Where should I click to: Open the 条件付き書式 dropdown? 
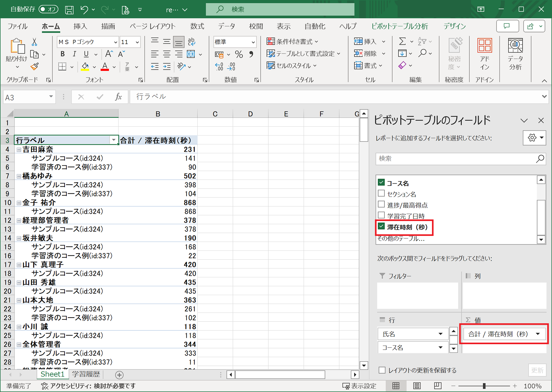(x=293, y=41)
